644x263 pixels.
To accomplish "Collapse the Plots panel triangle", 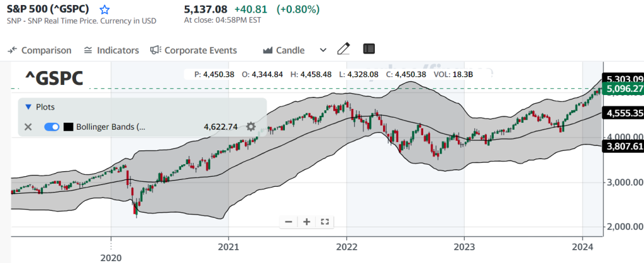I will (28, 107).
